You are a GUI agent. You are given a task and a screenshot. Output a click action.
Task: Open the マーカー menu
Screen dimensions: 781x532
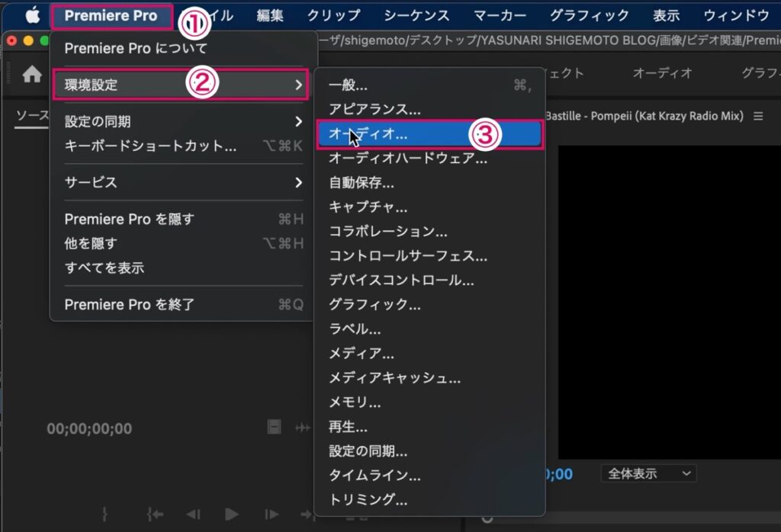tap(500, 16)
